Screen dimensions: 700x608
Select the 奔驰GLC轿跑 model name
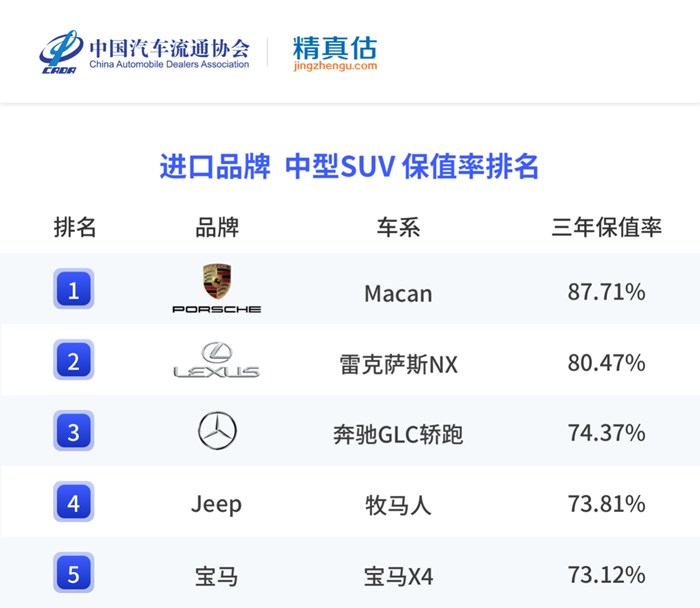pos(398,435)
